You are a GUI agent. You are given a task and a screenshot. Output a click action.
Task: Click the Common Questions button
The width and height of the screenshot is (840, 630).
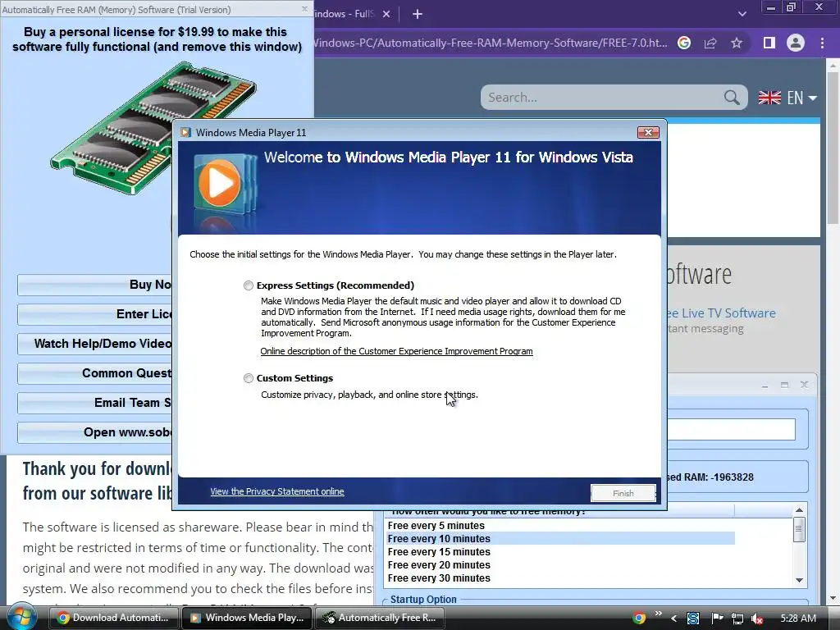pyautogui.click(x=95, y=373)
